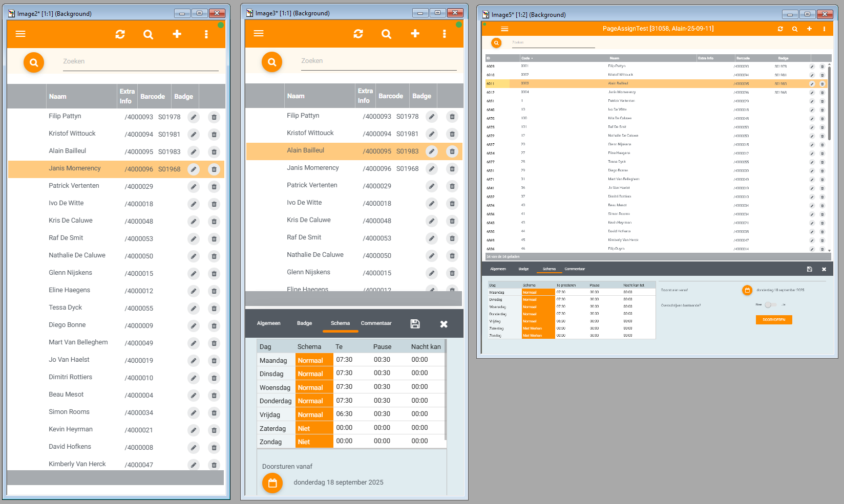Click DOORVOEREN button in Image5 window
The image size is (844, 504).
click(774, 320)
